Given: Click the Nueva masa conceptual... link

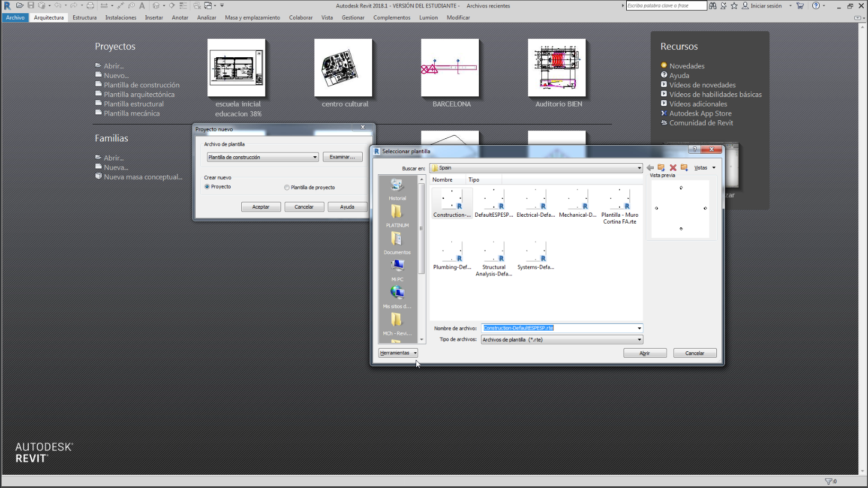Looking at the screenshot, I should point(143,177).
